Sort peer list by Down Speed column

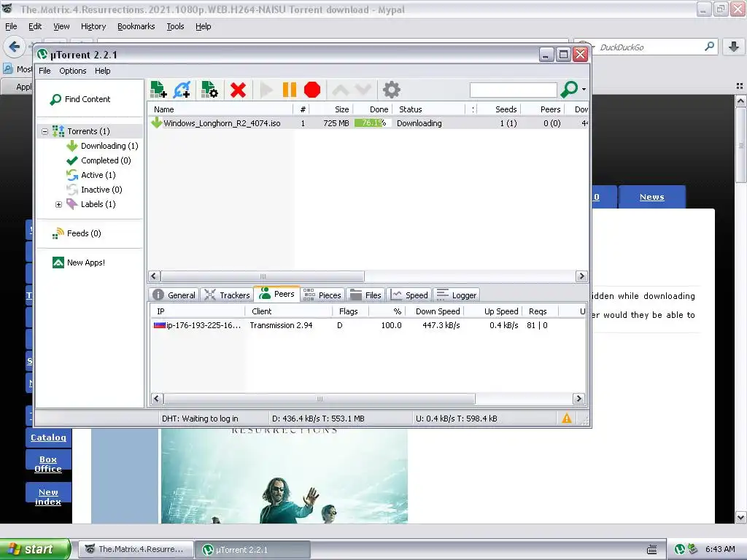pyautogui.click(x=435, y=311)
